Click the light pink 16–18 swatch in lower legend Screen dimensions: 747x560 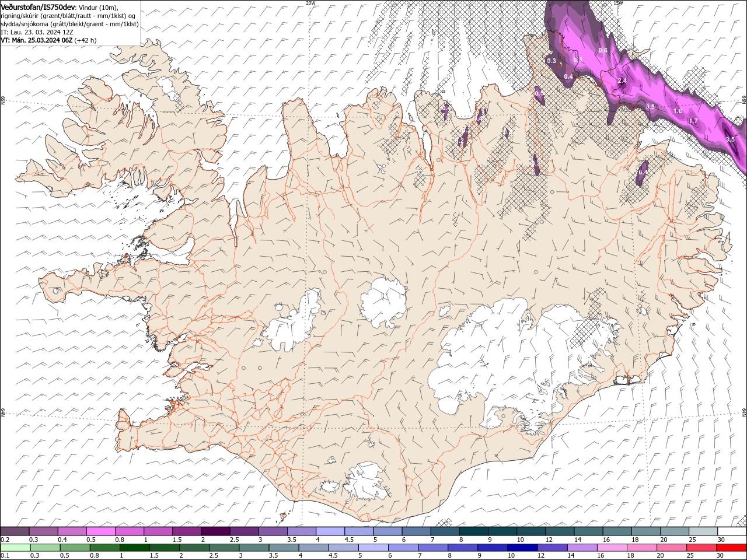point(612,548)
